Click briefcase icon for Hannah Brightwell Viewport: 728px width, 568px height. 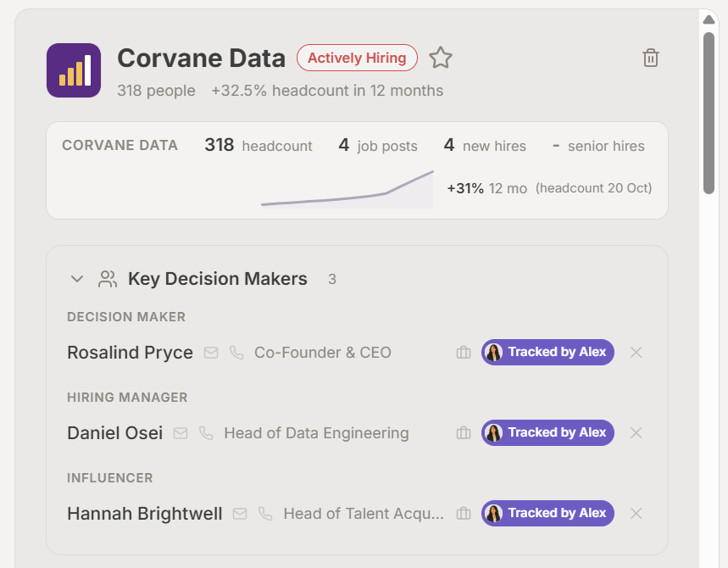(x=464, y=514)
